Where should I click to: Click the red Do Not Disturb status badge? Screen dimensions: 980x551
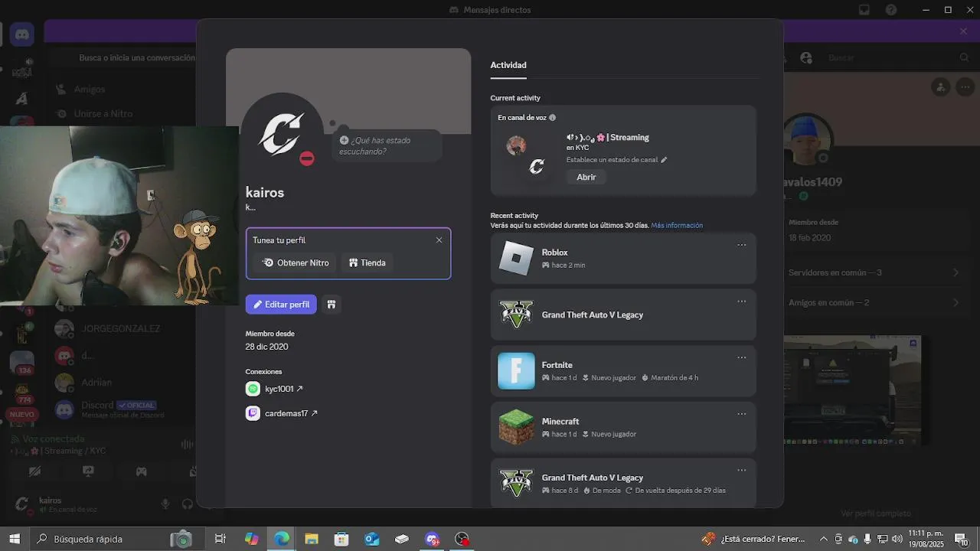(307, 159)
